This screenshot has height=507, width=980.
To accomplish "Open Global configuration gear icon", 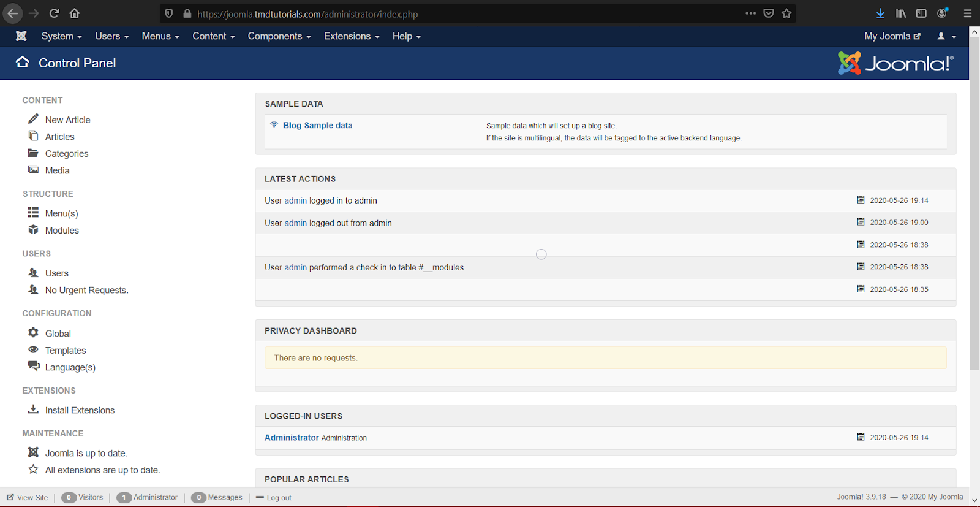I will point(33,332).
